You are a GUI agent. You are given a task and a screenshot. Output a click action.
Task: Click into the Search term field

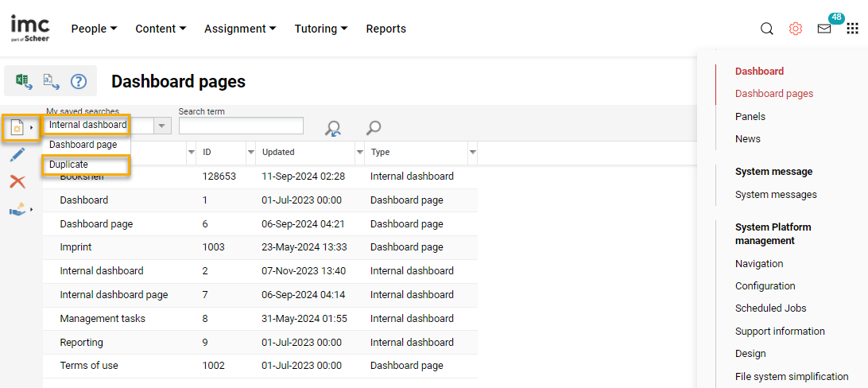(x=241, y=126)
